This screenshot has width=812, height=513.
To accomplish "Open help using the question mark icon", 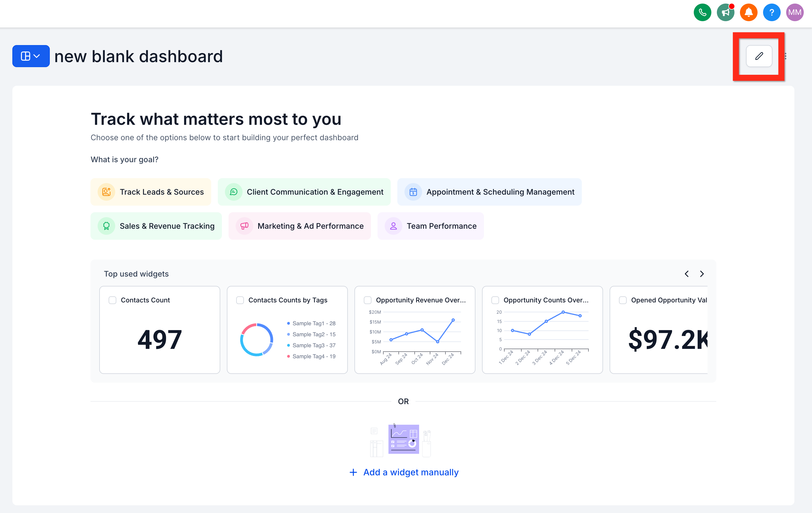I will click(x=772, y=12).
